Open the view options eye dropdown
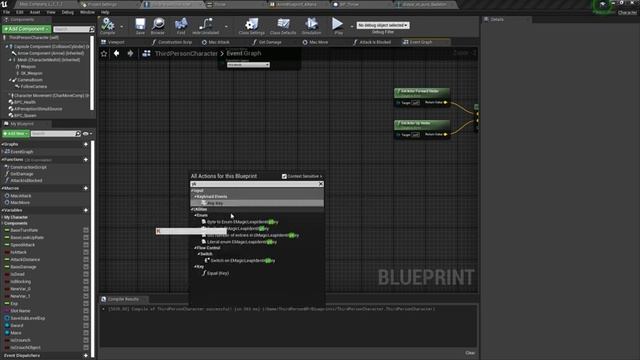 pyautogui.click(x=87, y=133)
